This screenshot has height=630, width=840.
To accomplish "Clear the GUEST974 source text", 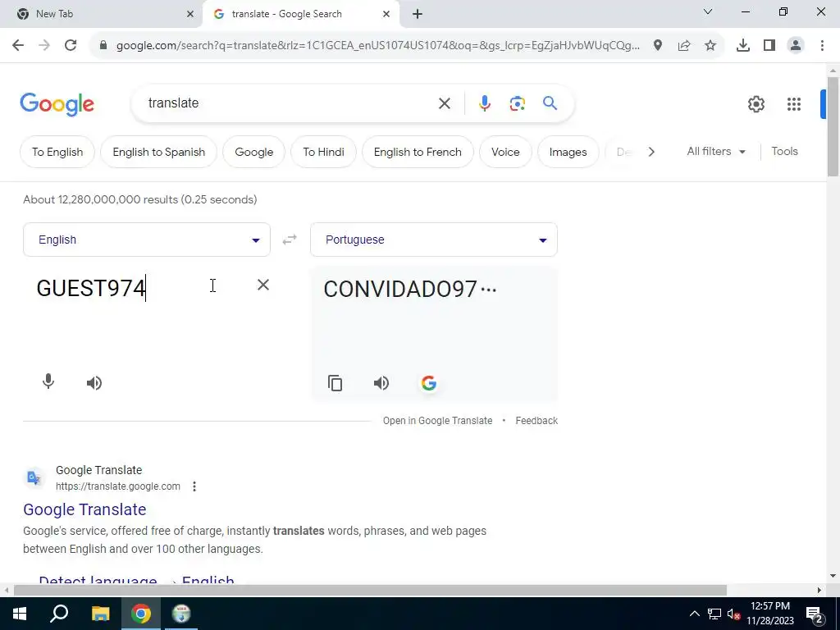I will coord(263,285).
